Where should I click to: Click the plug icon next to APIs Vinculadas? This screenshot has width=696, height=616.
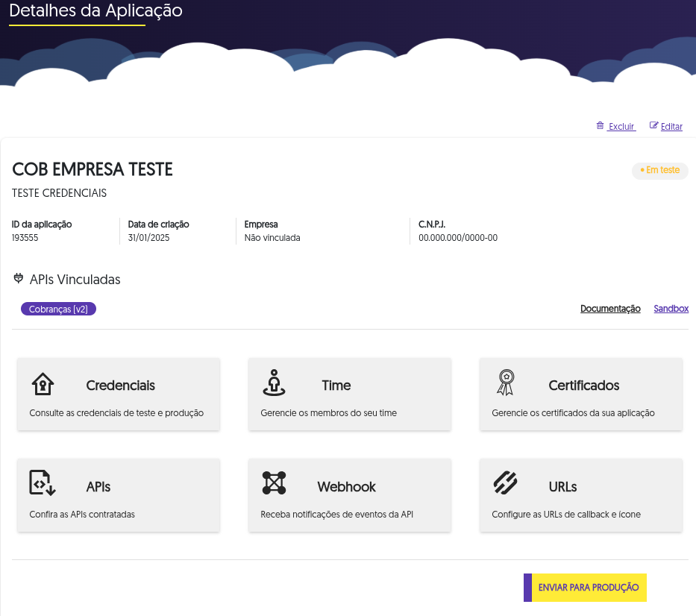pos(18,279)
